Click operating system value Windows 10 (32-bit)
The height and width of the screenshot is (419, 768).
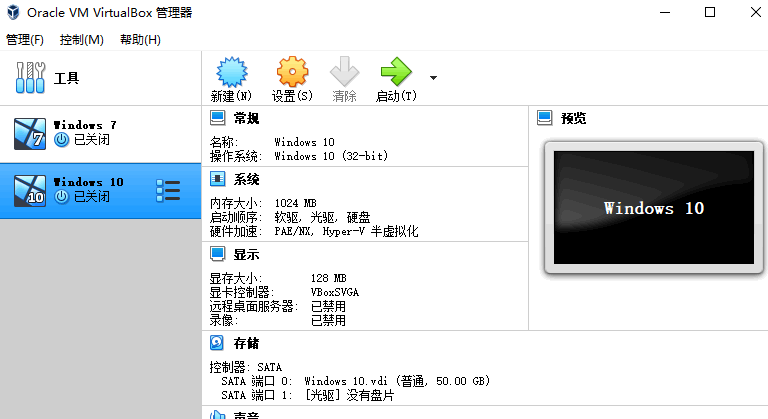[x=331, y=156]
